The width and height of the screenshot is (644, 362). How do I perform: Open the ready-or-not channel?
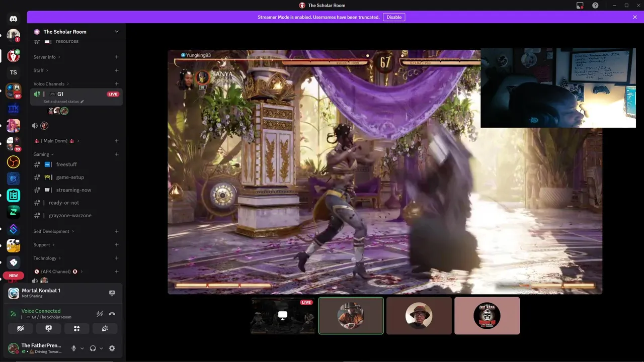click(x=76, y=203)
